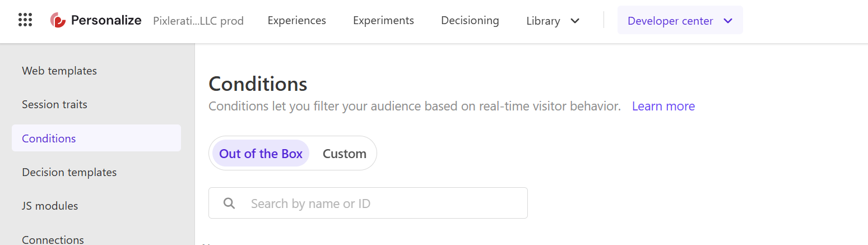Go to the Experiences tab
The width and height of the screenshot is (868, 245).
tap(297, 21)
